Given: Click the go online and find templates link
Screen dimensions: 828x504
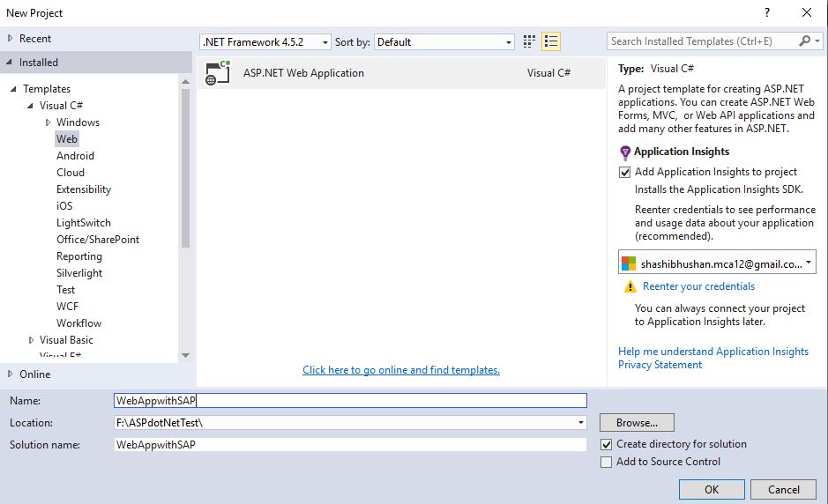Looking at the screenshot, I should pos(401,370).
